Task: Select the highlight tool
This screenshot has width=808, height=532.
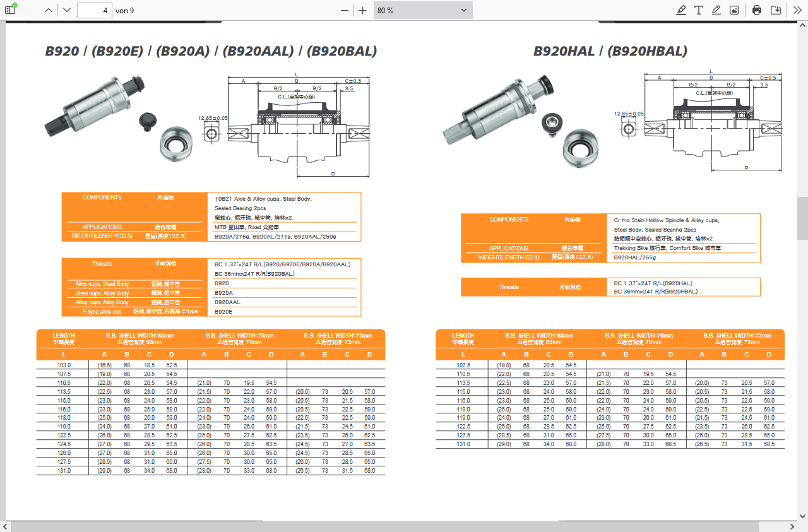Action: [x=681, y=10]
